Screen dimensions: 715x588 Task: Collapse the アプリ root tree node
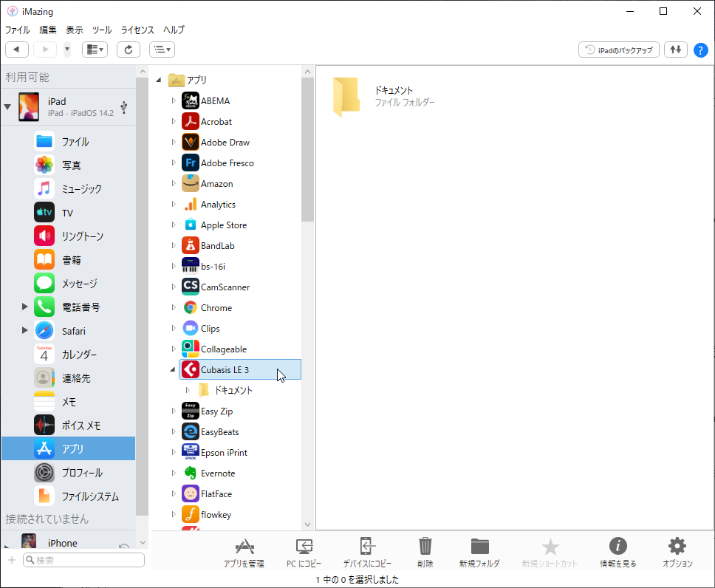tap(159, 81)
